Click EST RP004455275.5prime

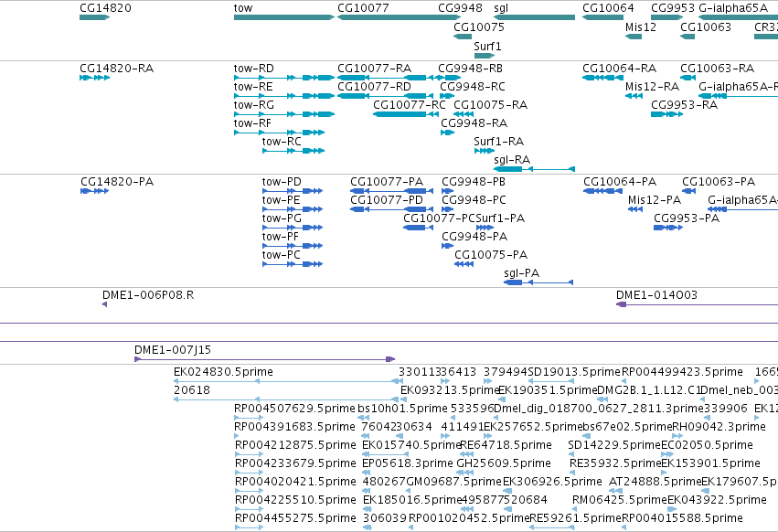click(x=249, y=528)
